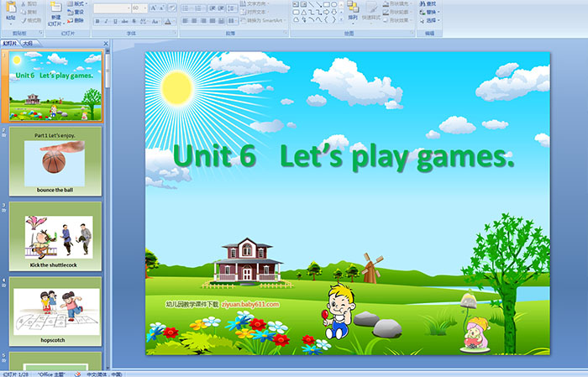
Task: Decrease font size with the small A icon
Action: [x=162, y=8]
